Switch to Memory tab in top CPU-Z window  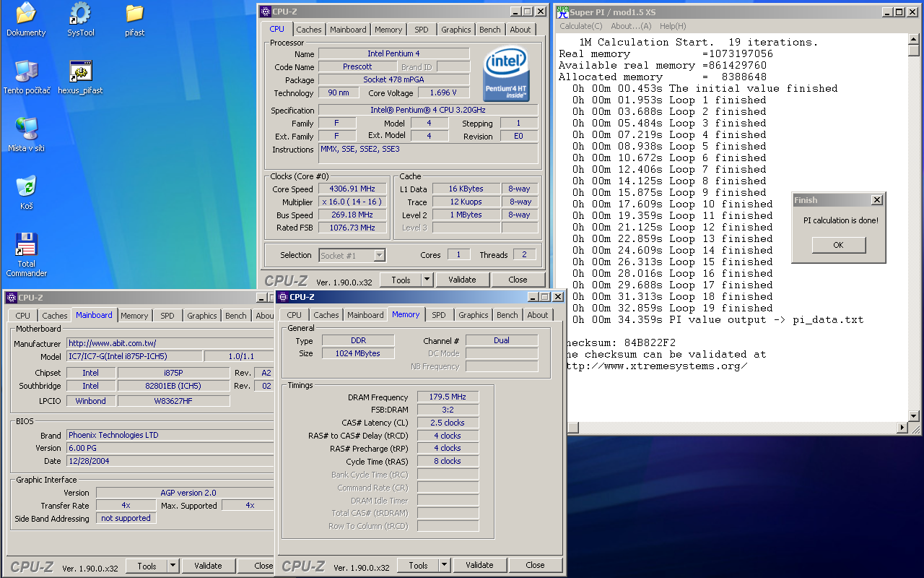click(388, 30)
